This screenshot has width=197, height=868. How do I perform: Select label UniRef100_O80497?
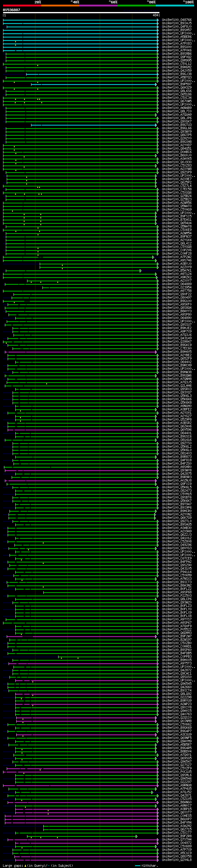(x=177, y=297)
